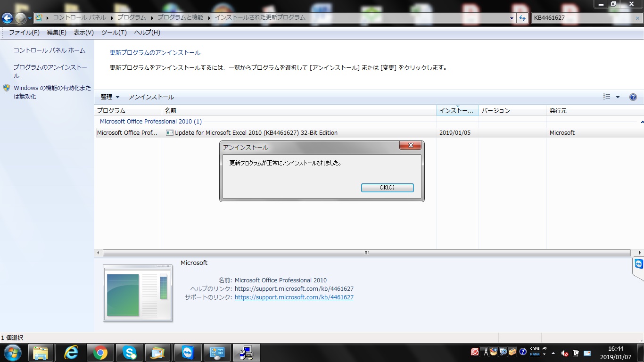The image size is (644, 362).
Task: Click the Control Panel icon in address bar
Action: click(39, 17)
